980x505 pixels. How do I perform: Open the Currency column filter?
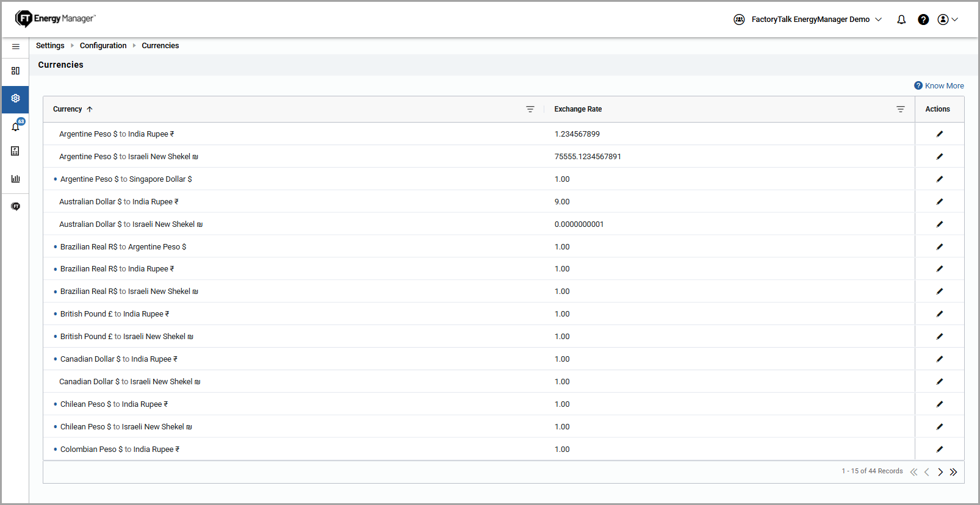530,109
